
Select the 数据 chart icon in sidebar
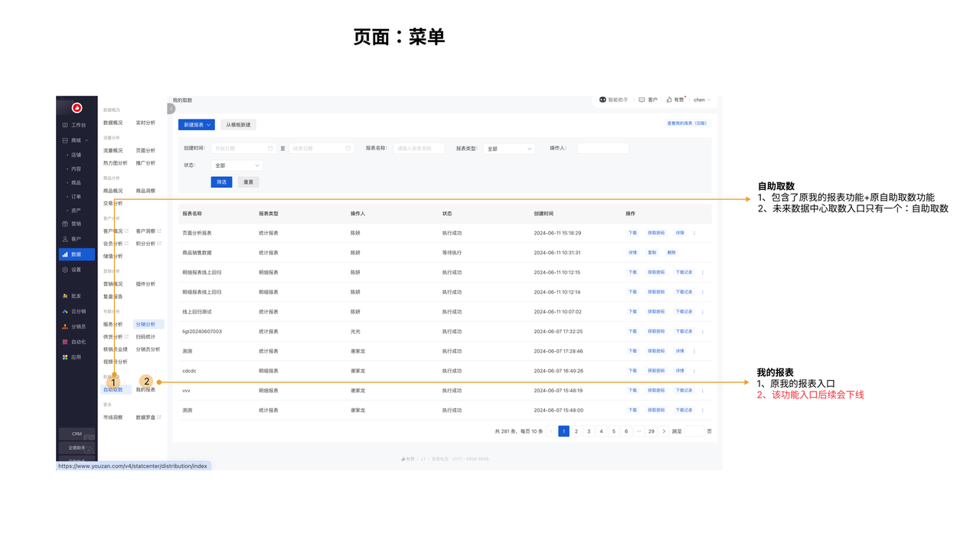65,254
